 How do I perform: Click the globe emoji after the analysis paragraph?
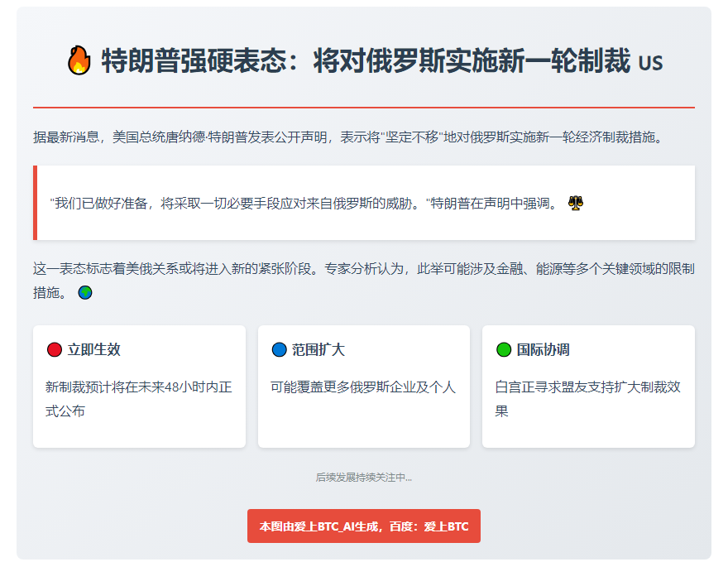click(x=85, y=292)
